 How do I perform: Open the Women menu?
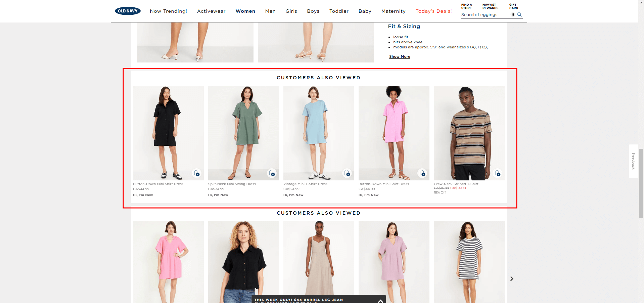point(245,11)
